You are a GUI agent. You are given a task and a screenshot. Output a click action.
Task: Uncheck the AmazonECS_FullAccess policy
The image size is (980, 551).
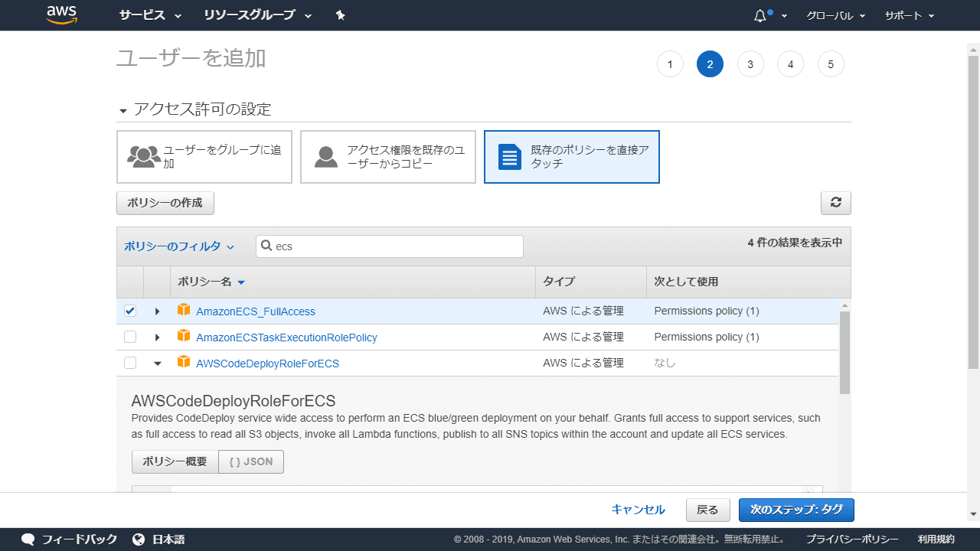130,311
